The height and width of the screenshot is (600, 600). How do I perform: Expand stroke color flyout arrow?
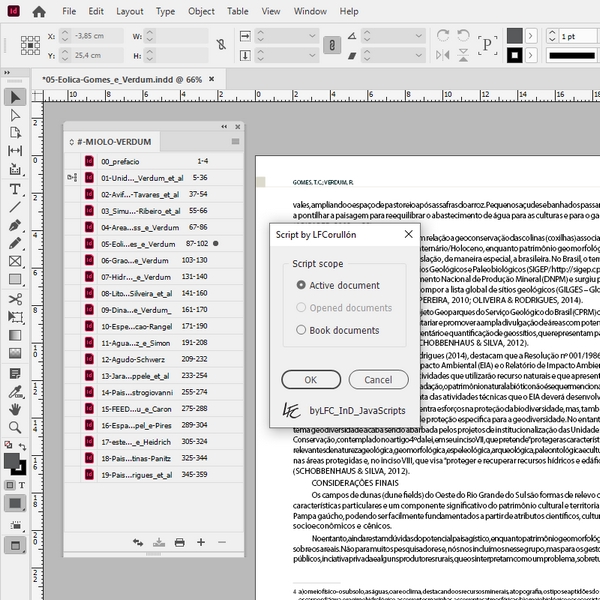coord(531,55)
